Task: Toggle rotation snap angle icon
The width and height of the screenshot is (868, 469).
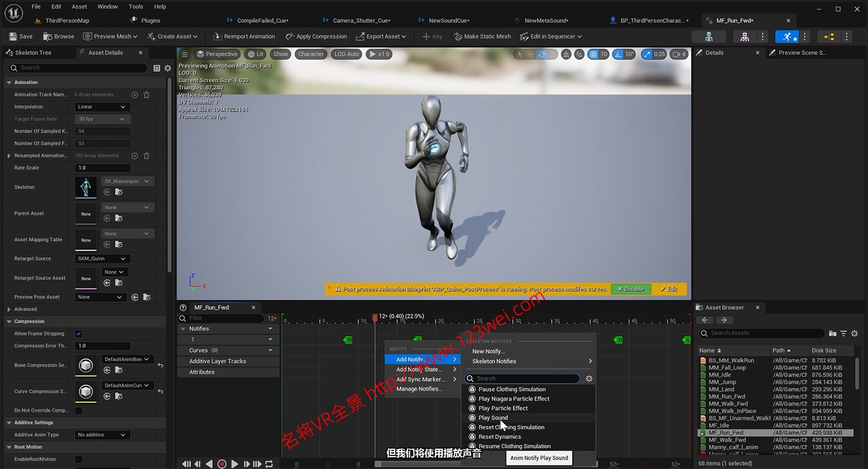Action: 619,54
